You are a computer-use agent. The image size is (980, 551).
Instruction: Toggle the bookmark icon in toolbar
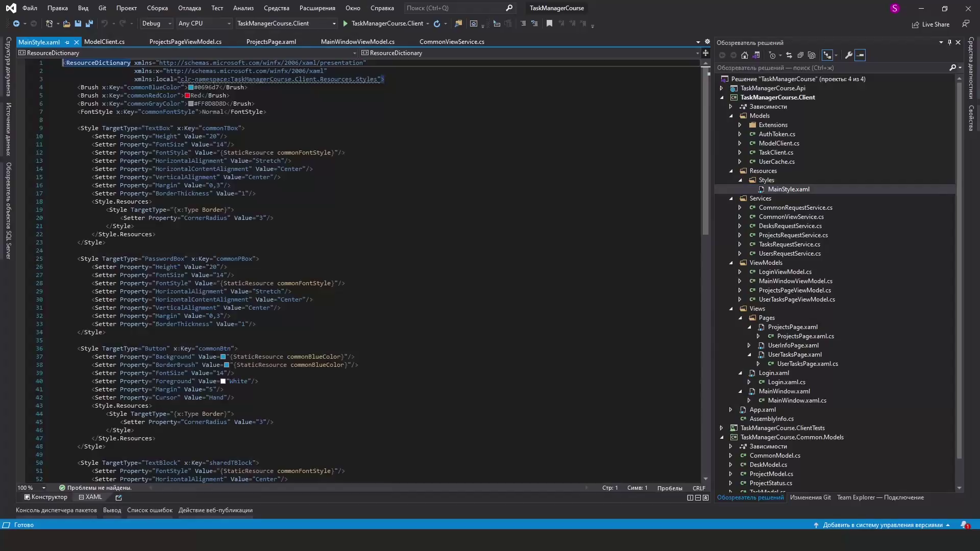click(549, 23)
